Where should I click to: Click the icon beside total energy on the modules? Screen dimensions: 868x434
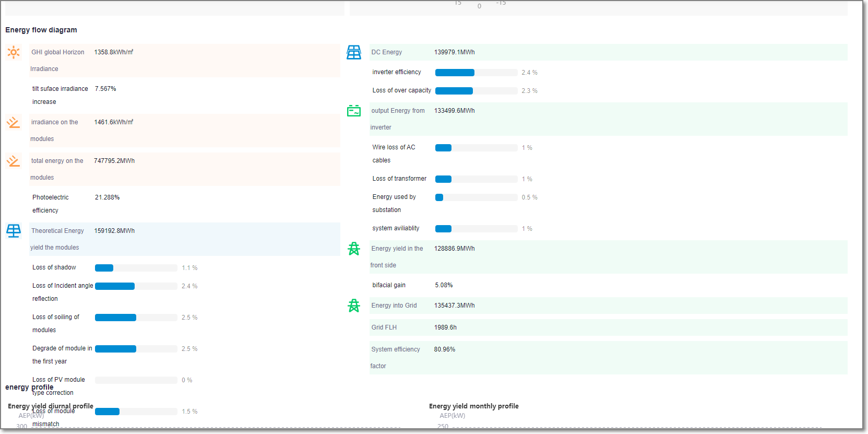[14, 161]
